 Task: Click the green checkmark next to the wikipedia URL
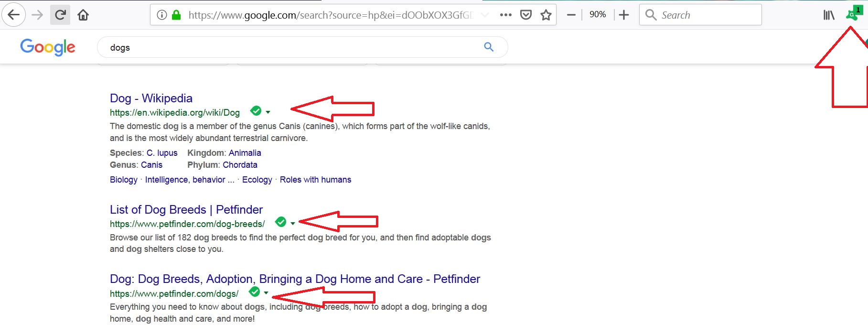coord(256,111)
